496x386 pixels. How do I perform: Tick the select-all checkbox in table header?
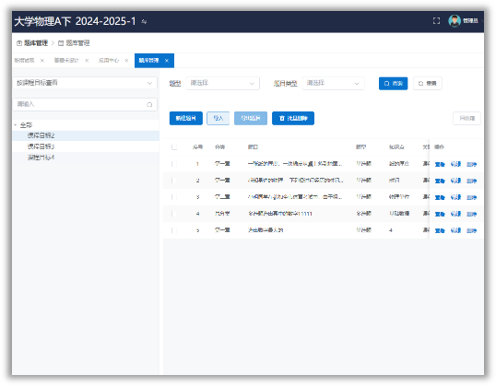click(174, 147)
